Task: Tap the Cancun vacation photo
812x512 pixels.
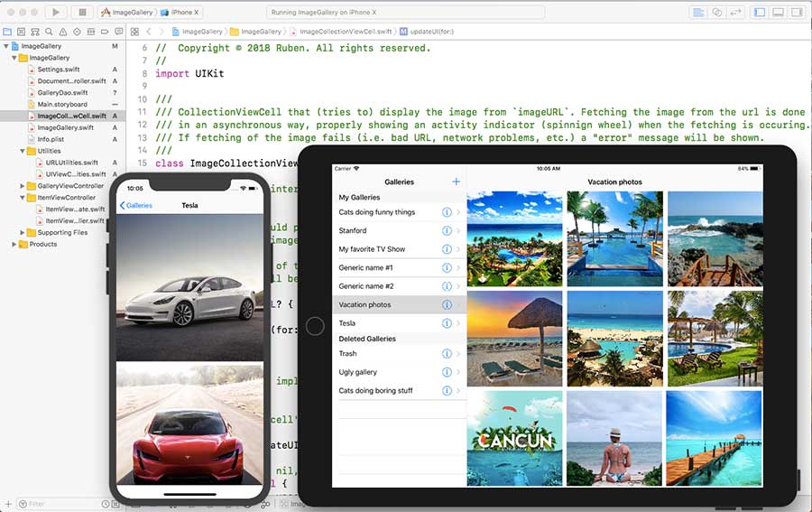Action: 514,439
